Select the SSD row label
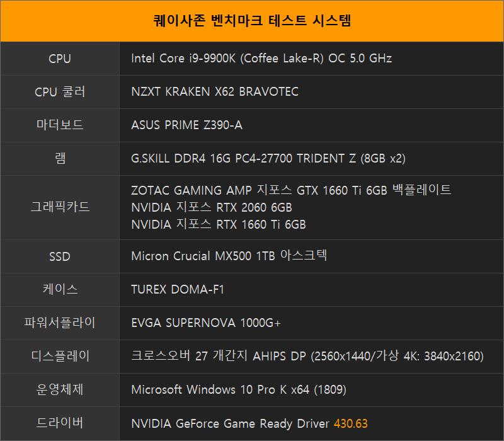Screen dimensions: 504x441 (x=60, y=256)
